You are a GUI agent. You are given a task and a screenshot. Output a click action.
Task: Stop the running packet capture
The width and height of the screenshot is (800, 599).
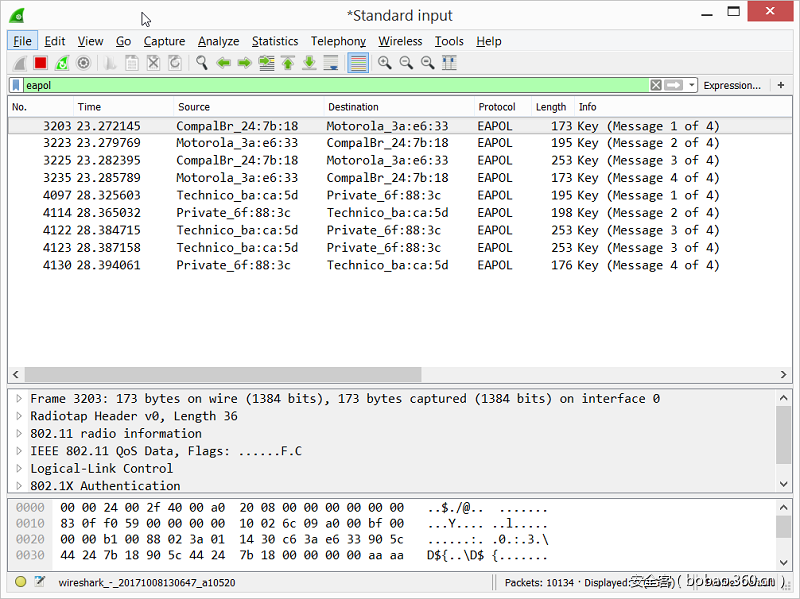41,63
